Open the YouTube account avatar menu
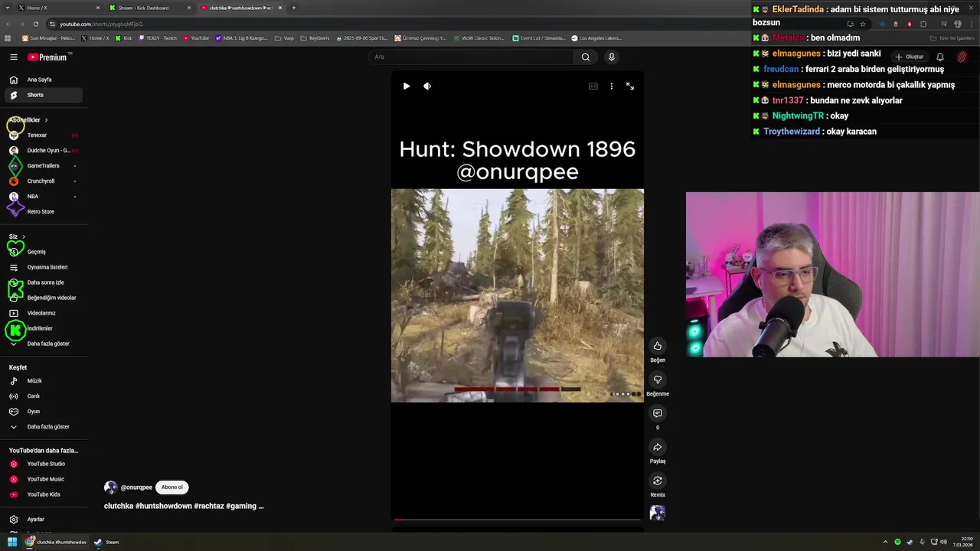The width and height of the screenshot is (980, 551). point(962,57)
